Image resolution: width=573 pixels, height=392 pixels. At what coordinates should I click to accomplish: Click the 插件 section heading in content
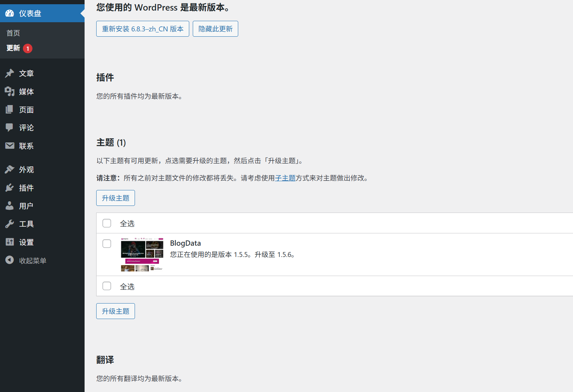coord(105,78)
